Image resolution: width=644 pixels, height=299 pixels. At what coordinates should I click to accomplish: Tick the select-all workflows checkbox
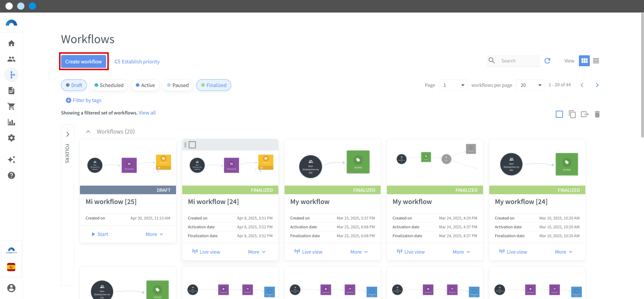[559, 114]
